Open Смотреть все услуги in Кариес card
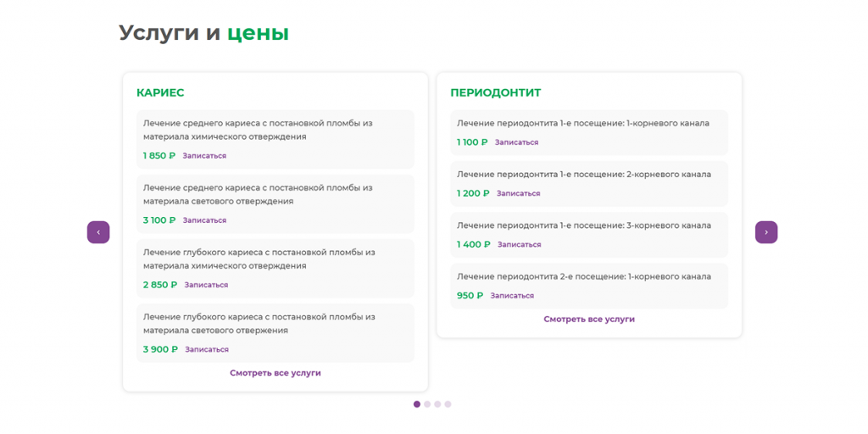Image resolution: width=868 pixels, height=434 pixels. click(x=275, y=373)
